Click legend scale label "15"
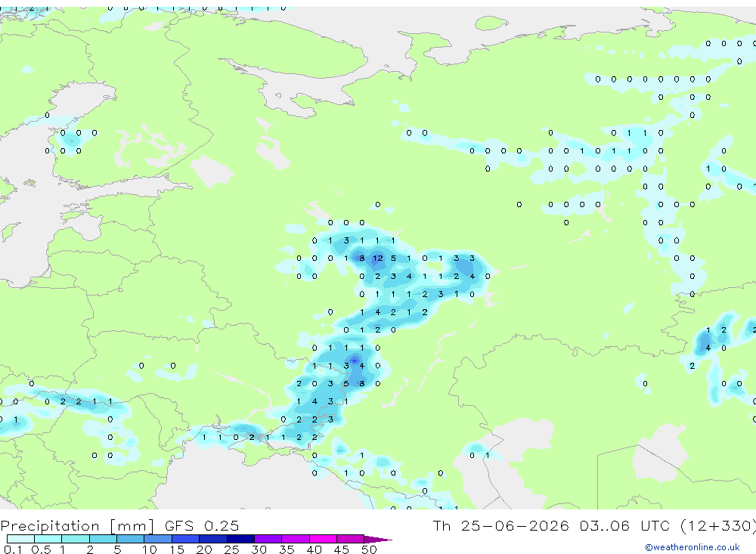 176,549
